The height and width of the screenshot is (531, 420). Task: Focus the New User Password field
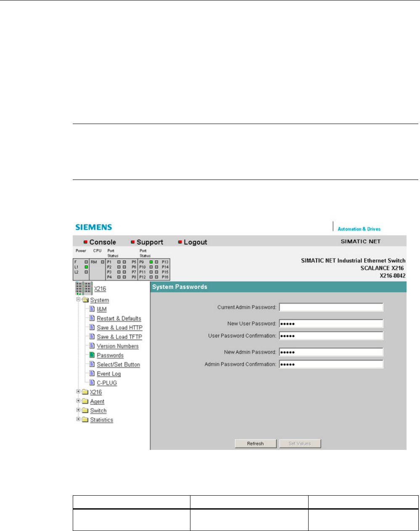[331, 324]
